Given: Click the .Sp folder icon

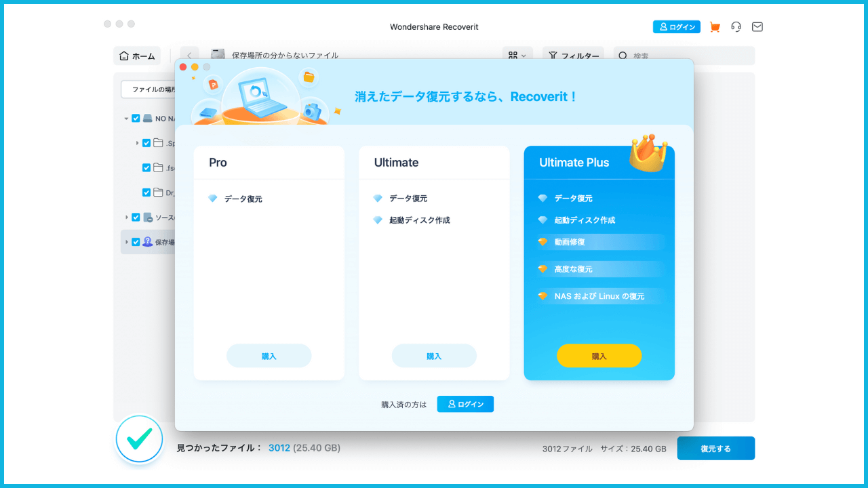Looking at the screenshot, I should click(158, 143).
